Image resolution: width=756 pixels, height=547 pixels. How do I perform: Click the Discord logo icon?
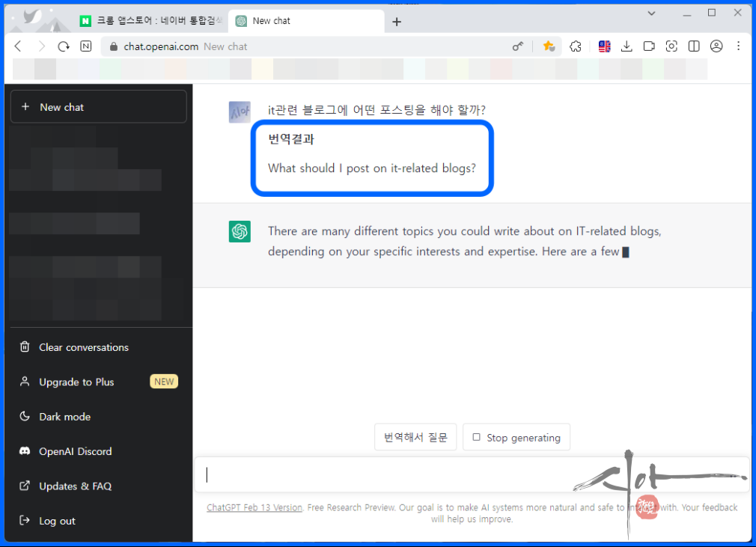[x=25, y=451]
